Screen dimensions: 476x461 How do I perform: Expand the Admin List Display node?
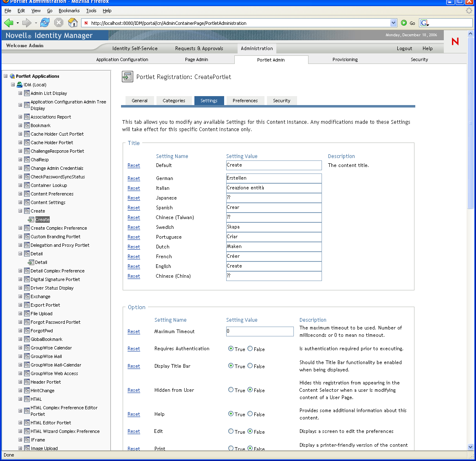pos(20,93)
